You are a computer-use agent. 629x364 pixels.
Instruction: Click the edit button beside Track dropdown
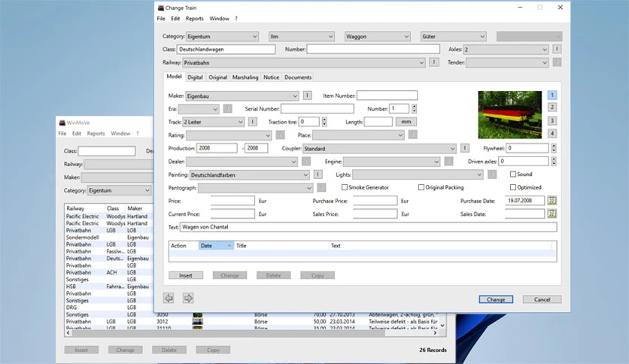tap(252, 122)
